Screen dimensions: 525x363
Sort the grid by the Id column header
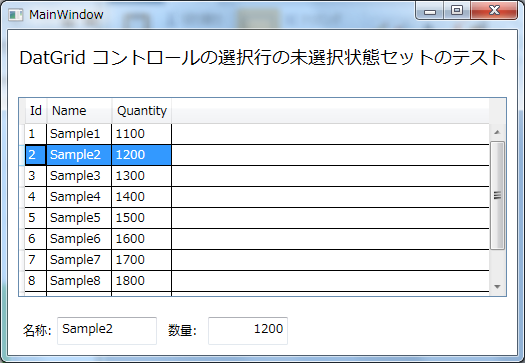(x=36, y=111)
